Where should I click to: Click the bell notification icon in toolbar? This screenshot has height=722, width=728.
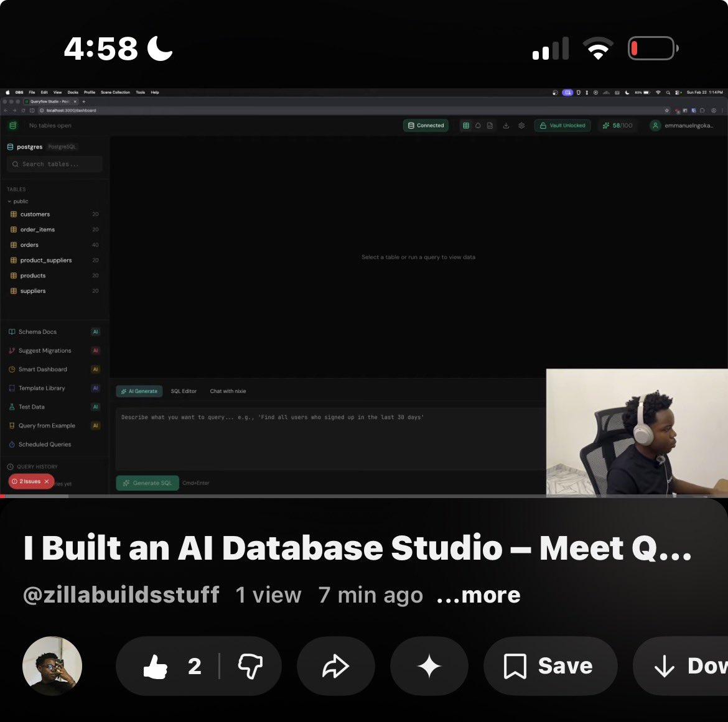tap(478, 125)
